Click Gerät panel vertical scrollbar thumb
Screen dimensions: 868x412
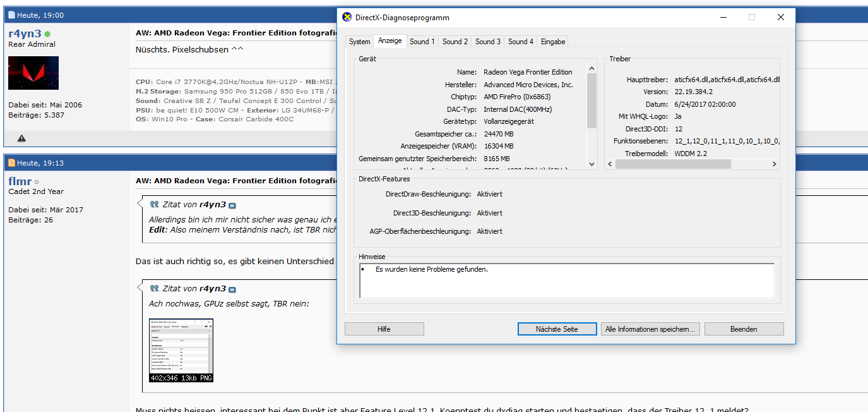pyautogui.click(x=592, y=101)
